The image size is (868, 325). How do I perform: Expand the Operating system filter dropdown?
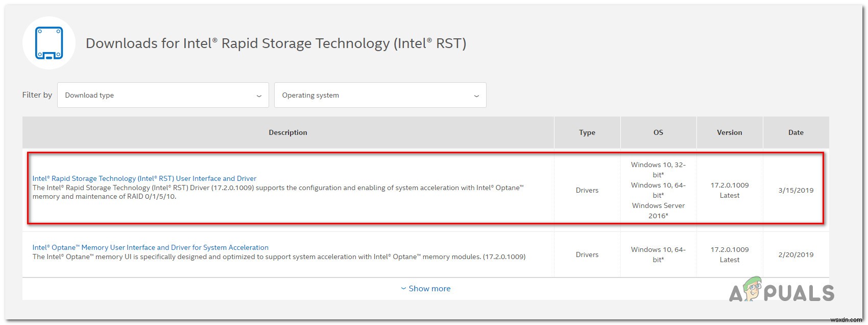(x=380, y=95)
